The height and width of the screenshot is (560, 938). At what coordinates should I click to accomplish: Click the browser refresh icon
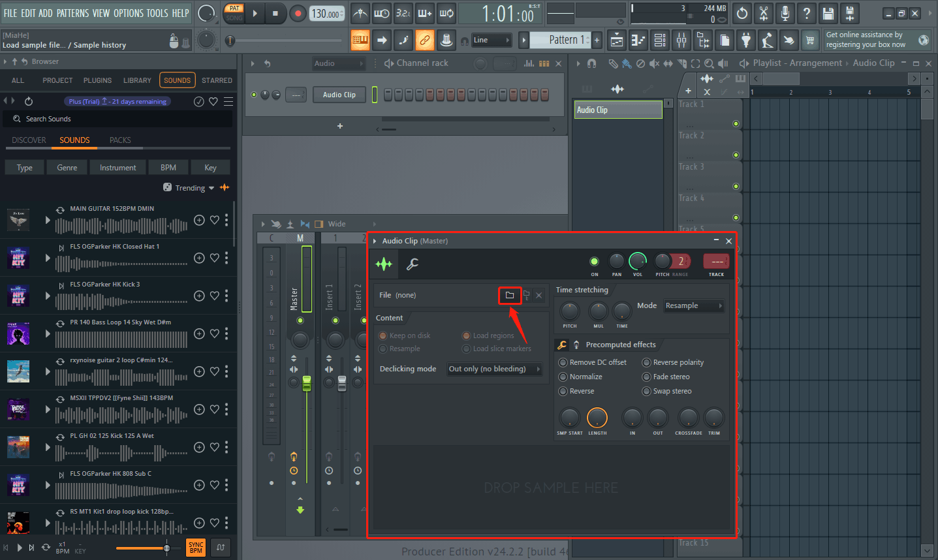pos(29,101)
